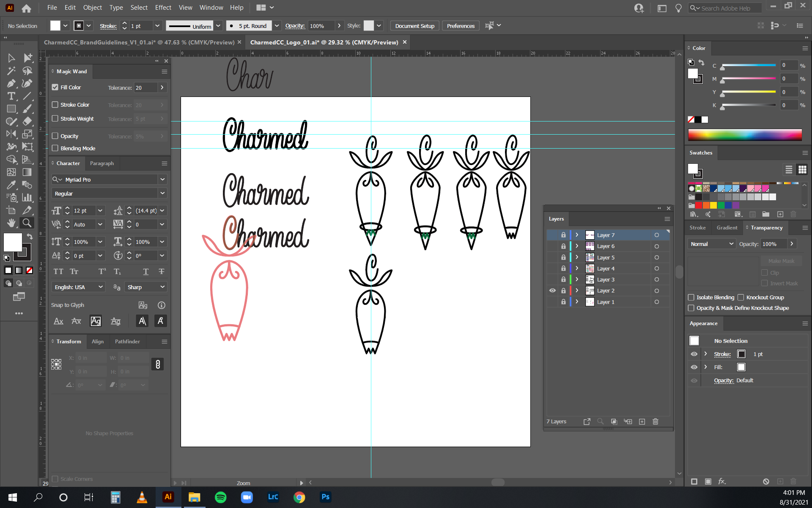Click constrain width and height proportions link
This screenshot has width=812, height=508.
pyautogui.click(x=158, y=364)
